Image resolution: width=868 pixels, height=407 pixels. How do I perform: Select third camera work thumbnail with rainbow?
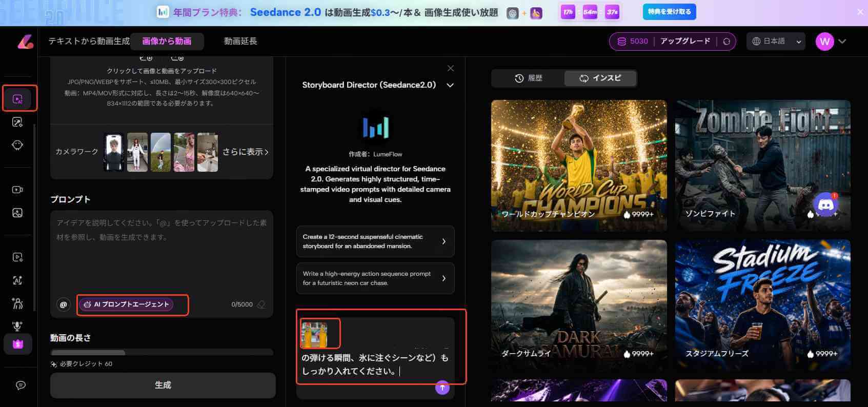[160, 152]
